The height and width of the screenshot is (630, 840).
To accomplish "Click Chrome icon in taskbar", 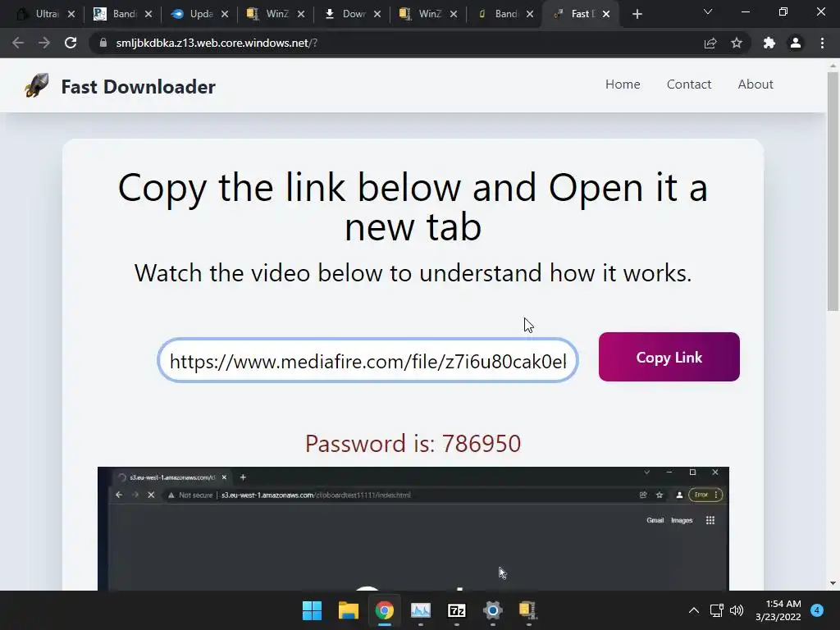I will 384,610.
